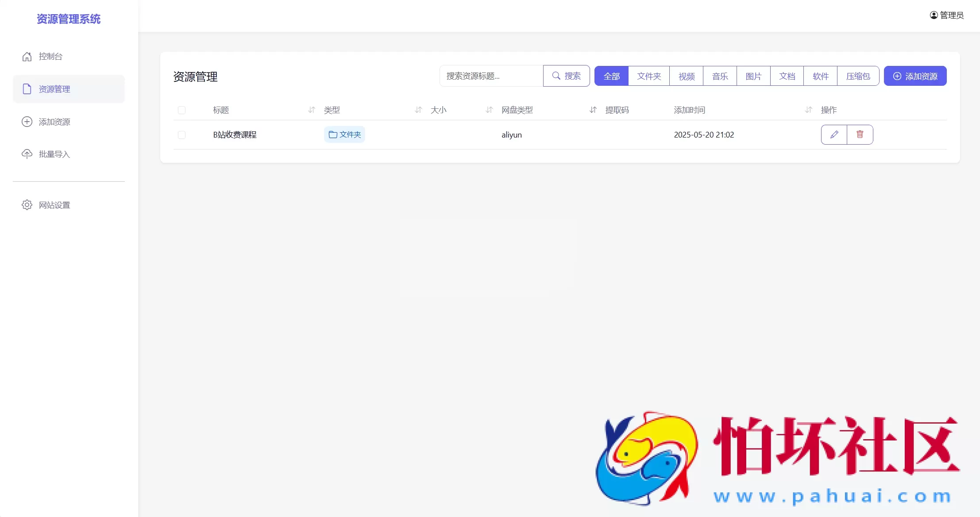Select the 资源管理 document icon in sidebar
The width and height of the screenshot is (980, 517).
[x=27, y=89]
